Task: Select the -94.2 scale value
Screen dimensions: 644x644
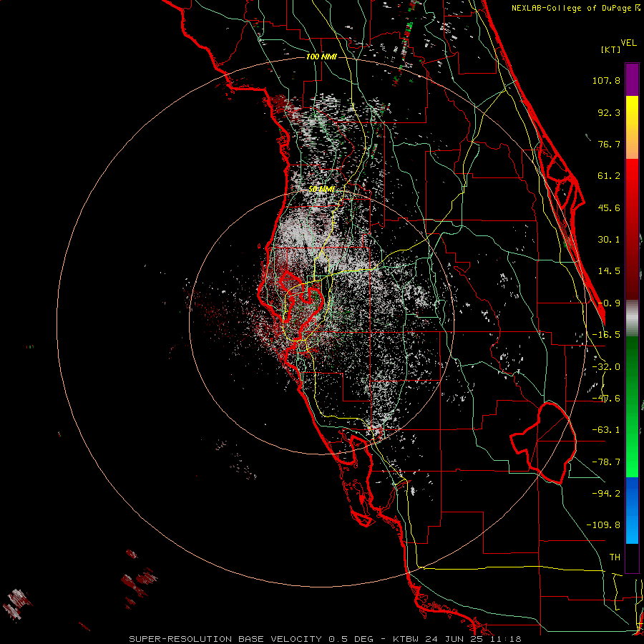Action: click(606, 493)
